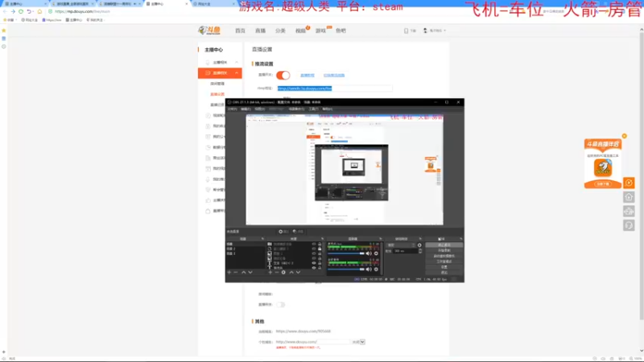This screenshot has height=362, width=644.
Task: Adjust the first audio volume slider in OBS
Action: [x=346, y=253]
